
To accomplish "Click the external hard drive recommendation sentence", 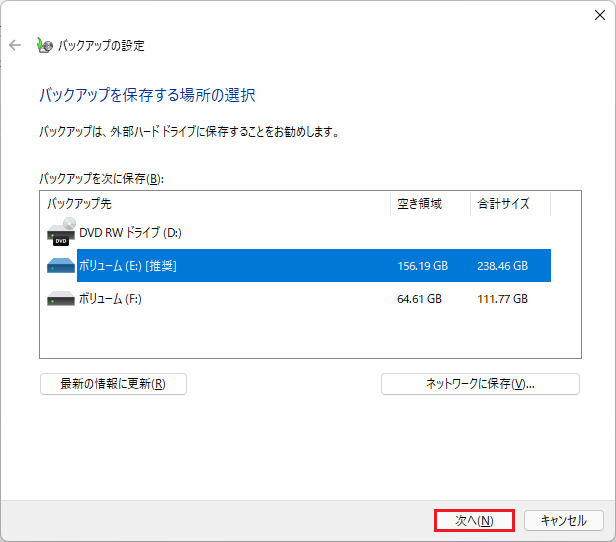I will (x=189, y=131).
